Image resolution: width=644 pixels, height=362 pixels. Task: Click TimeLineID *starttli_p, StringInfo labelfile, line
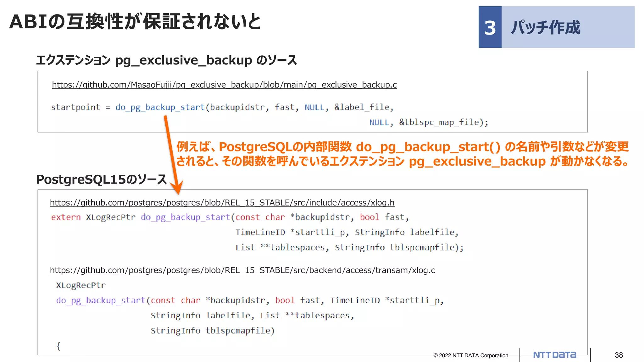tap(347, 233)
